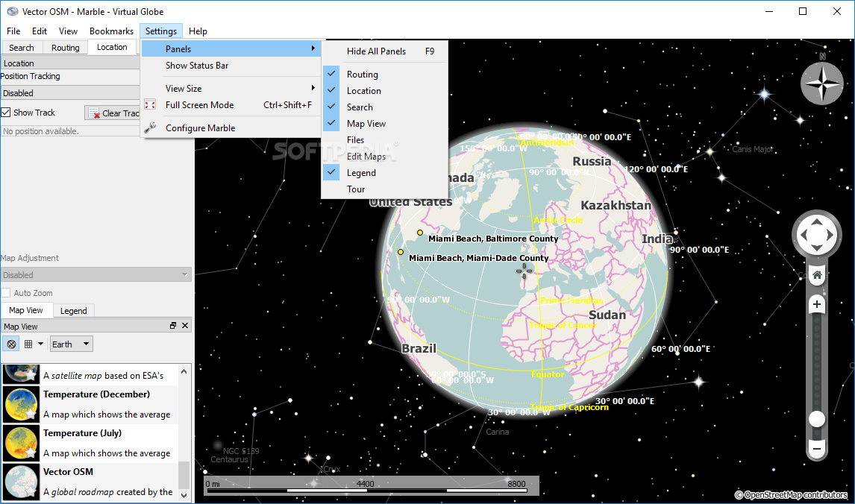Viewport: 855px width, 504px height.
Task: Open the Edit menu
Action: (40, 31)
